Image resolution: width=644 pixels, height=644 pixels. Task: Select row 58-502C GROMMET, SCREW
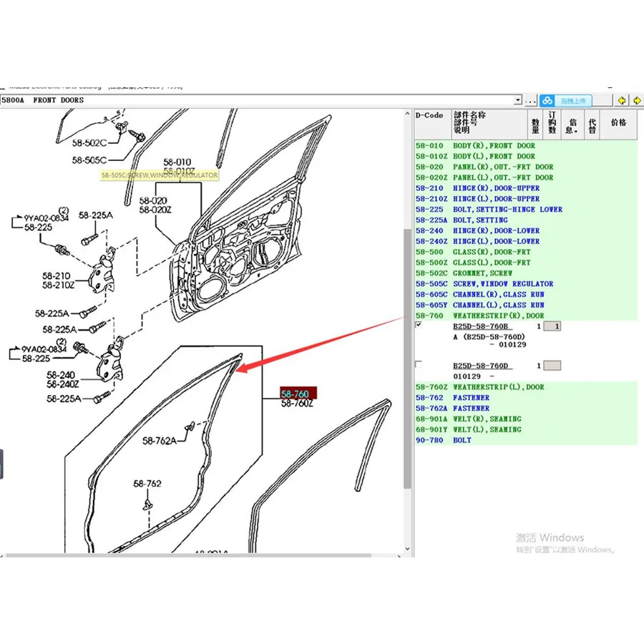(526, 273)
